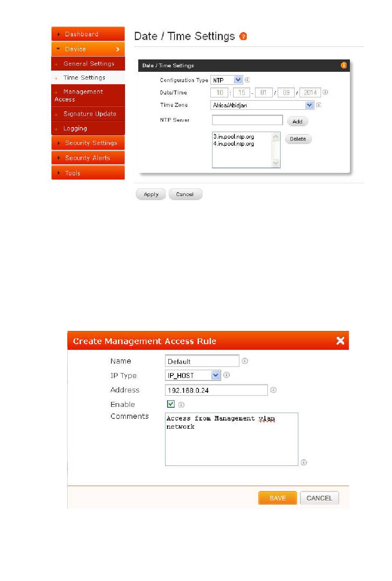Viewport: 392px width, 581px height.
Task: Click Cancel below Date / Time Settings
Action: [185, 194]
